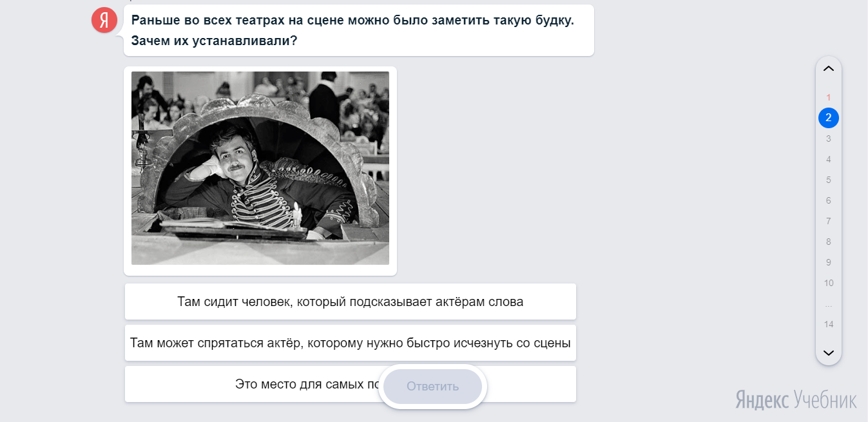Select current question 2 blue circle

coord(828,118)
